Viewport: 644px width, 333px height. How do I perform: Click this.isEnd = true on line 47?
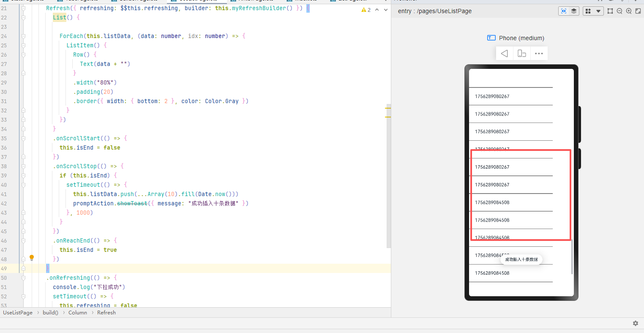pos(88,250)
